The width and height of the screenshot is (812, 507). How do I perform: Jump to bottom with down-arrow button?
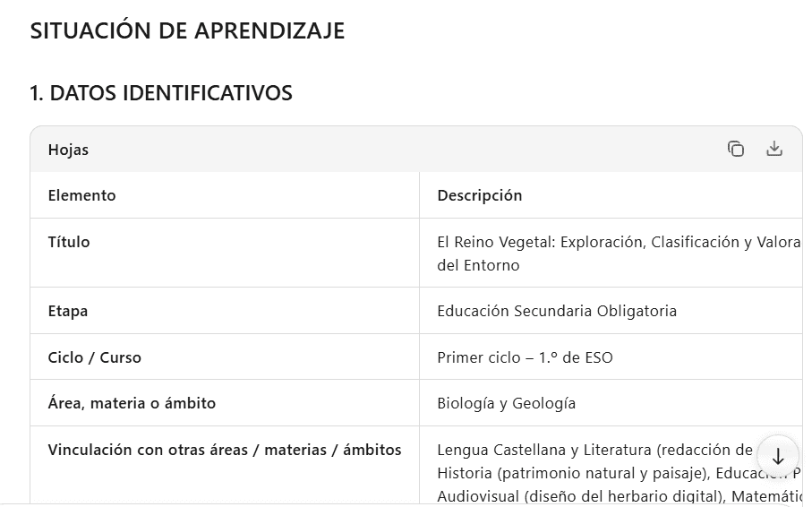pyautogui.click(x=778, y=457)
